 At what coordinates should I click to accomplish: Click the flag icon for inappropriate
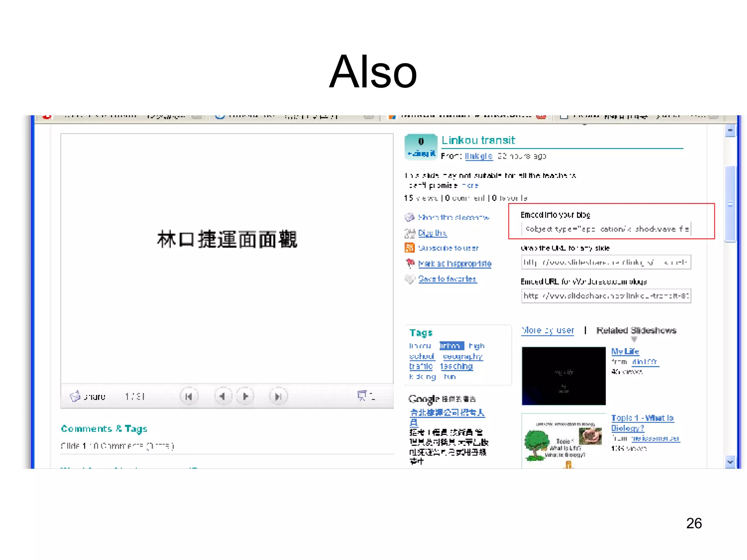(x=410, y=263)
